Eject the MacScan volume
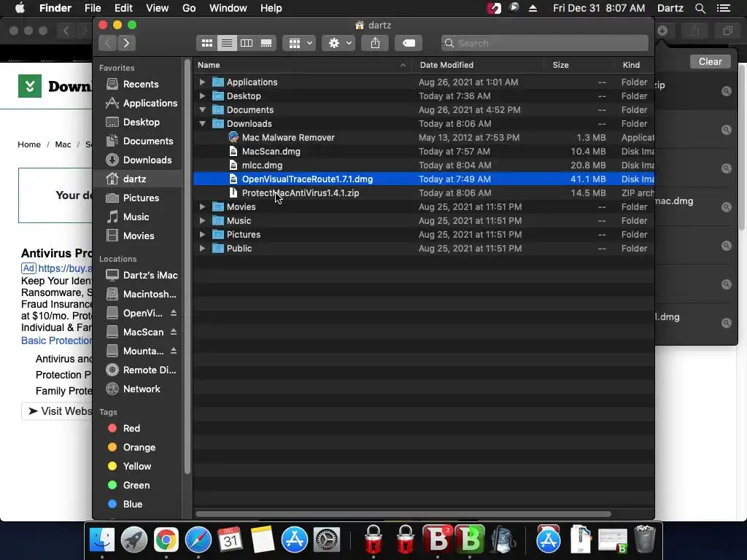The image size is (747, 560). (174, 332)
